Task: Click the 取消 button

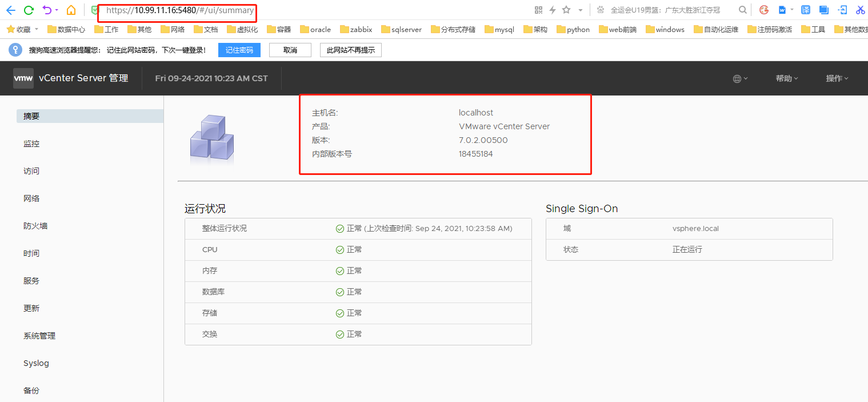Action: click(x=290, y=50)
